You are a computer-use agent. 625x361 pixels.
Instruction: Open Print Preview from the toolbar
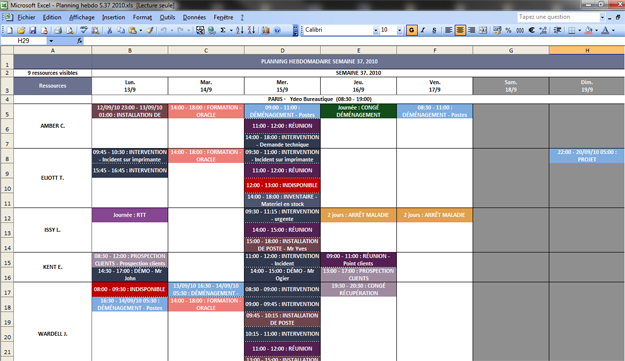click(x=70, y=30)
